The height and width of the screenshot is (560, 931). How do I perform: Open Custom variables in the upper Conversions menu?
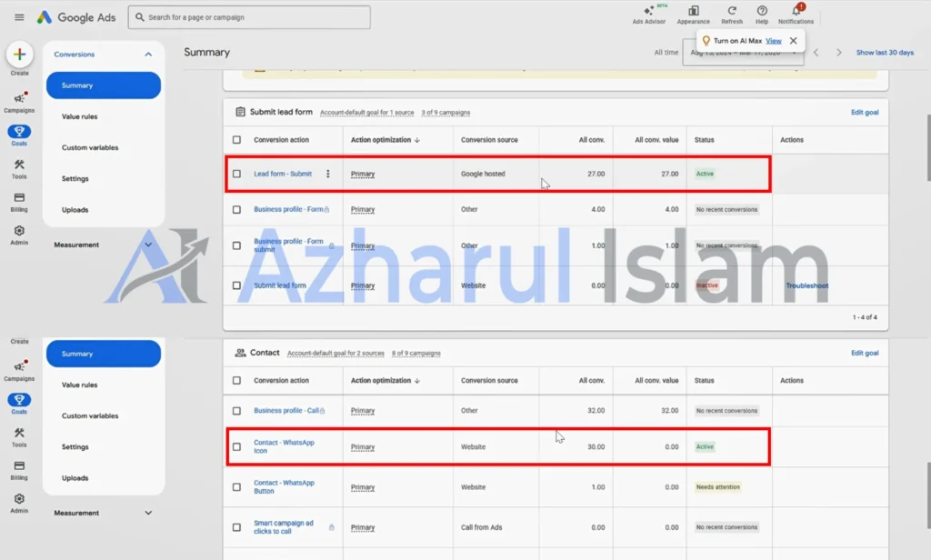point(90,148)
